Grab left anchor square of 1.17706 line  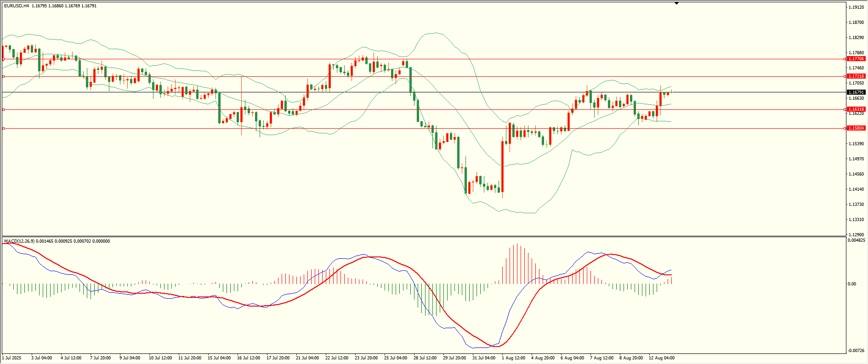coord(3,59)
